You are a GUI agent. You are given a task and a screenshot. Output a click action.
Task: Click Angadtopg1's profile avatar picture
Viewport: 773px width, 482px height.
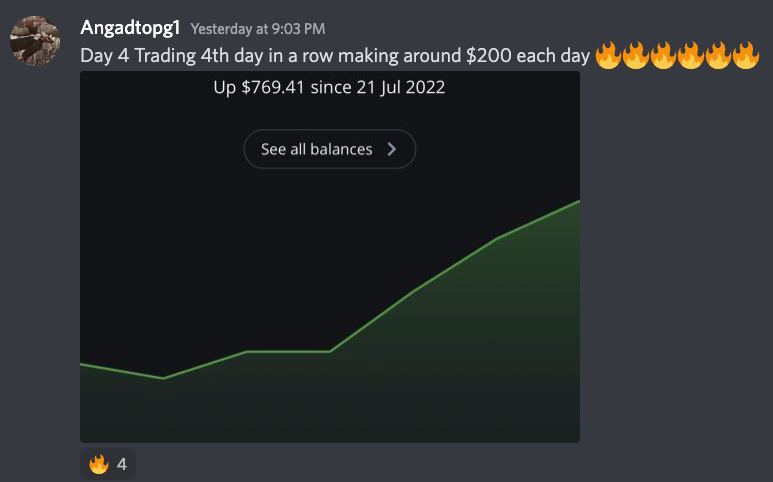[35, 41]
